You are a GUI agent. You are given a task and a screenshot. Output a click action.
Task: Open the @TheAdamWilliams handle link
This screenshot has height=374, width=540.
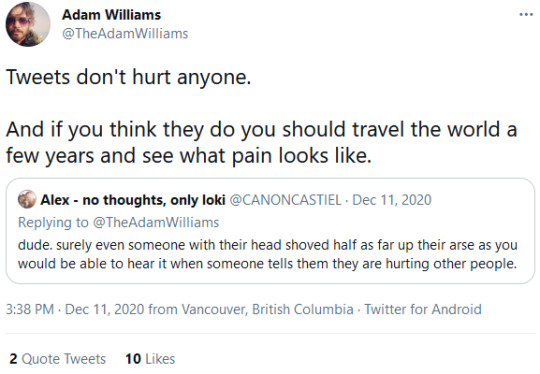tap(125, 33)
